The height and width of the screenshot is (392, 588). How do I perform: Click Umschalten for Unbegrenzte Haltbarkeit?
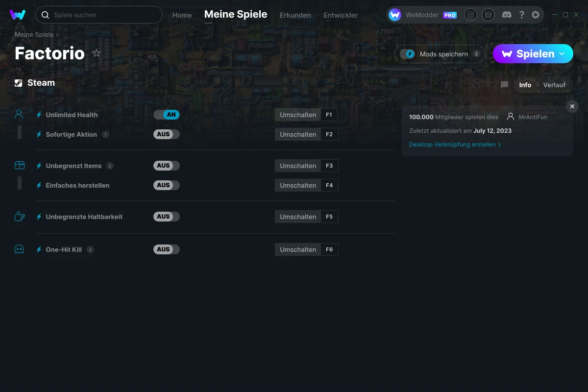pos(298,217)
